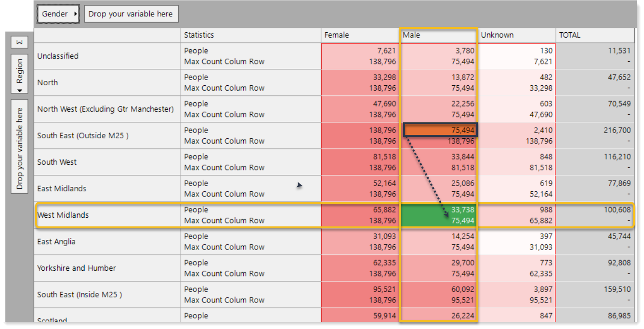The width and height of the screenshot is (644, 329).
Task: Click the sigma summary icon
Action: pos(20,42)
